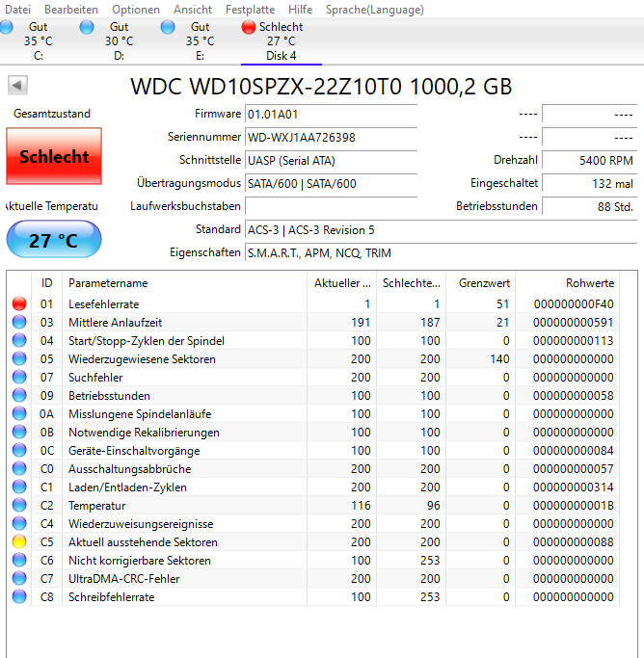Click the blue icon for Ausschaltungsabbrüche
Viewport: 644px width, 658px height.
19,469
